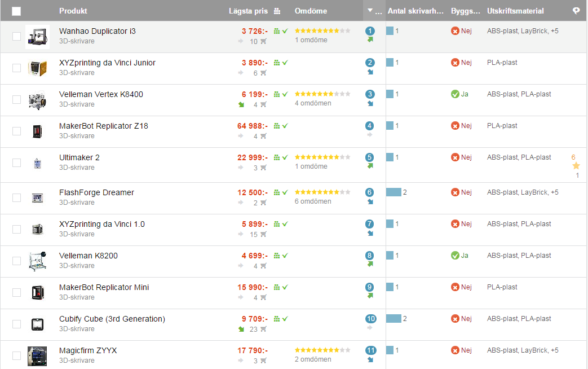The height and width of the screenshot is (369, 588).
Task: Sort by the Antal skrivarh... column header
Action: pyautogui.click(x=415, y=11)
